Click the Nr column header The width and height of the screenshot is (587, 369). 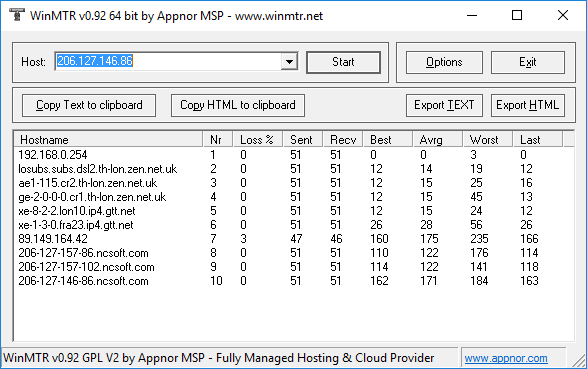pos(218,140)
